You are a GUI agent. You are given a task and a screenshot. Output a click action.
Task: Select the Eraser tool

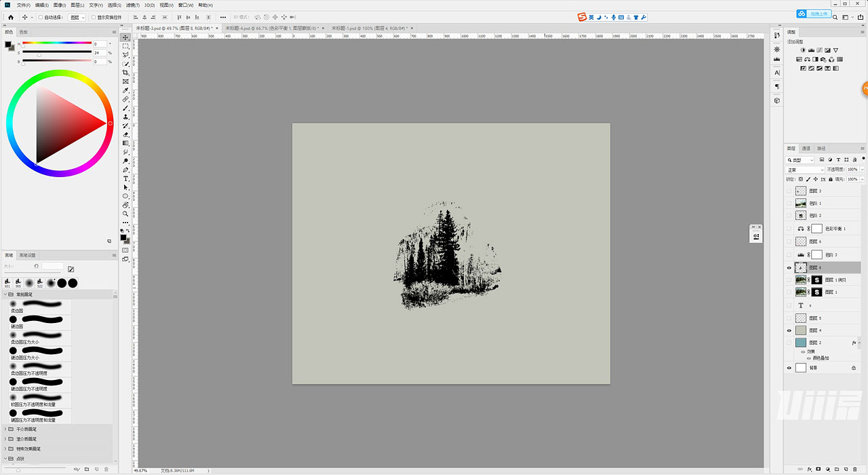pos(125,134)
